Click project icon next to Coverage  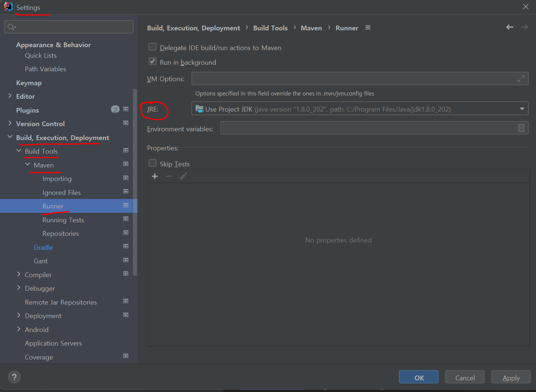(x=126, y=356)
